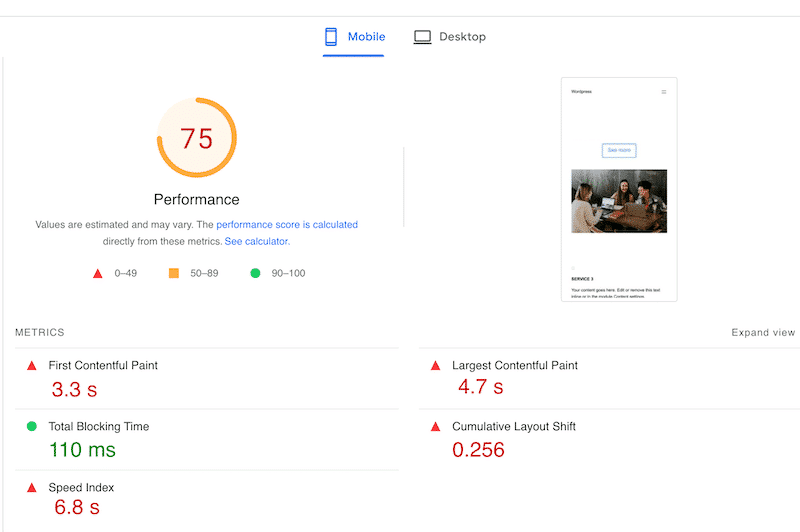Click the desktop laptop icon

[x=422, y=37]
